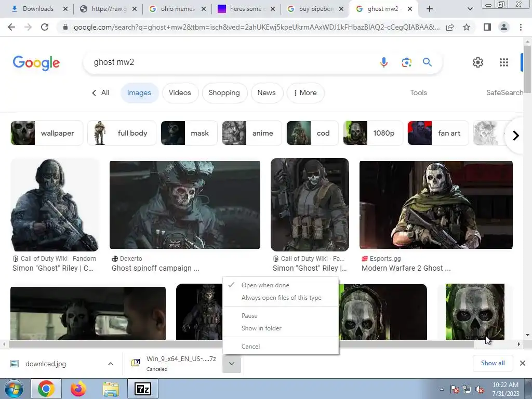Screen dimensions: 532x399
Task: Open 7-Zip from the taskbar
Action: click(142, 389)
